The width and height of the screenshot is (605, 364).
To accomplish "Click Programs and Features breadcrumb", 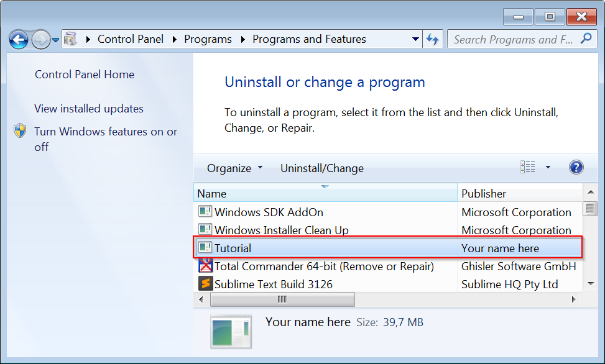I will click(x=309, y=39).
